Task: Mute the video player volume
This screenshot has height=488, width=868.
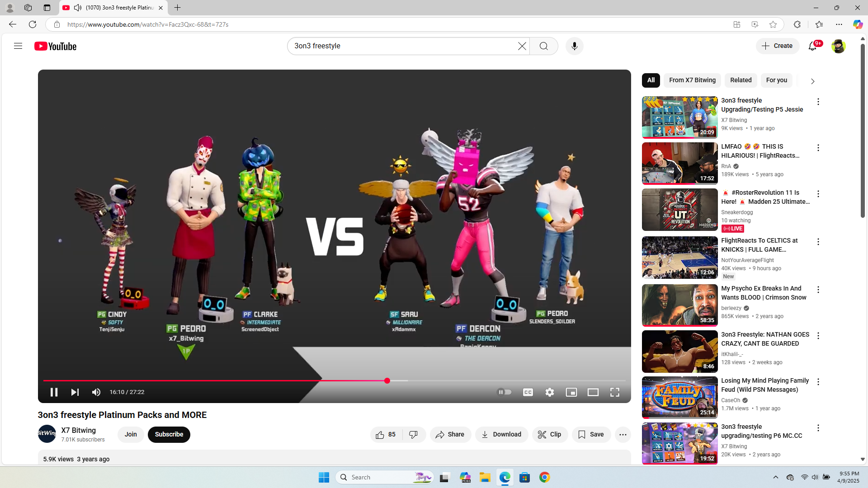Action: coord(96,392)
